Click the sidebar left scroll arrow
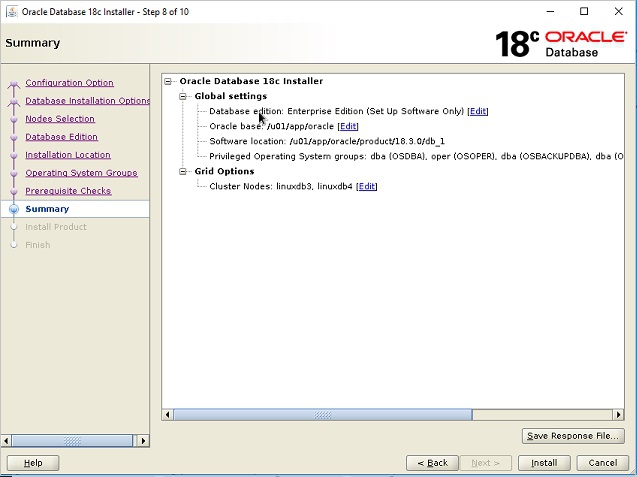Viewport: 637px width, 477px height. [x=6, y=441]
